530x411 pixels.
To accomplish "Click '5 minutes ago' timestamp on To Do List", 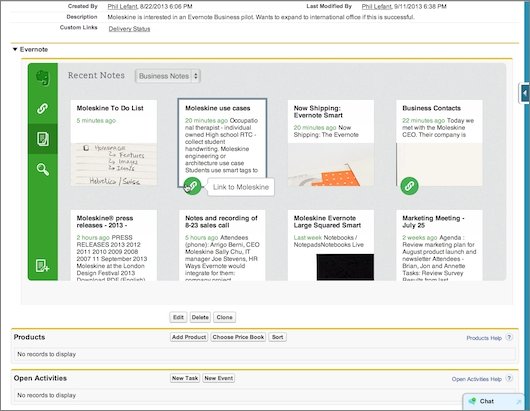I will [x=96, y=120].
